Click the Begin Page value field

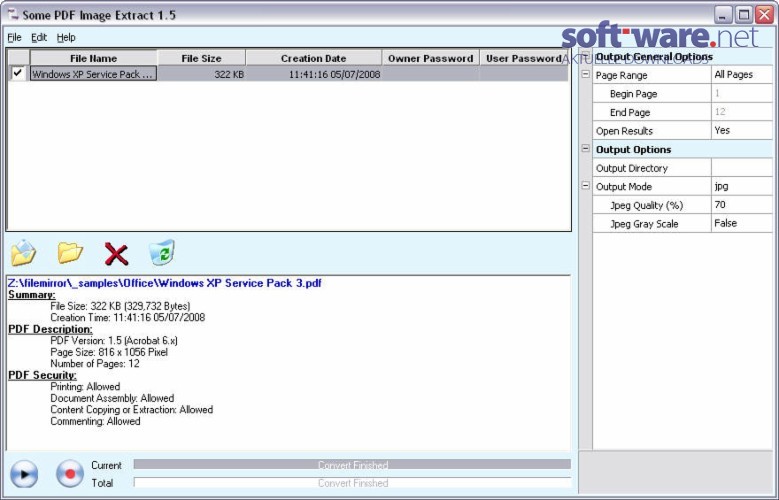742,93
